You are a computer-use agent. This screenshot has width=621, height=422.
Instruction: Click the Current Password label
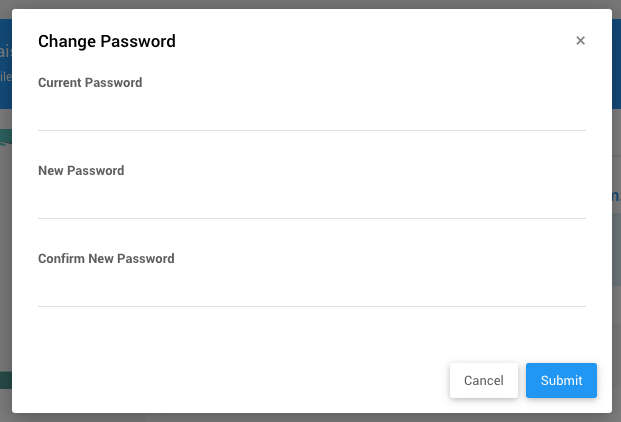click(x=90, y=83)
